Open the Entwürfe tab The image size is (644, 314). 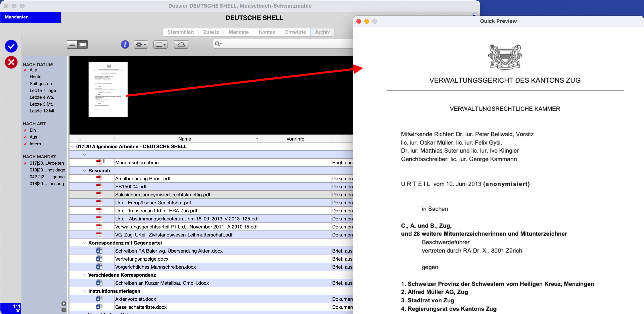[x=295, y=32]
